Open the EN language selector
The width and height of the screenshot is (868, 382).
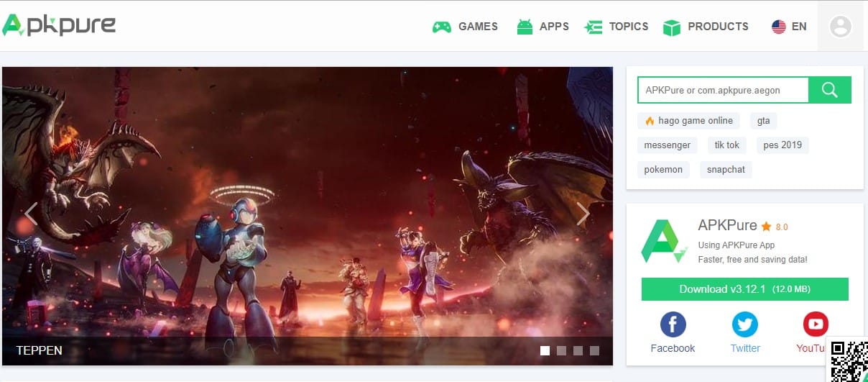(799, 27)
